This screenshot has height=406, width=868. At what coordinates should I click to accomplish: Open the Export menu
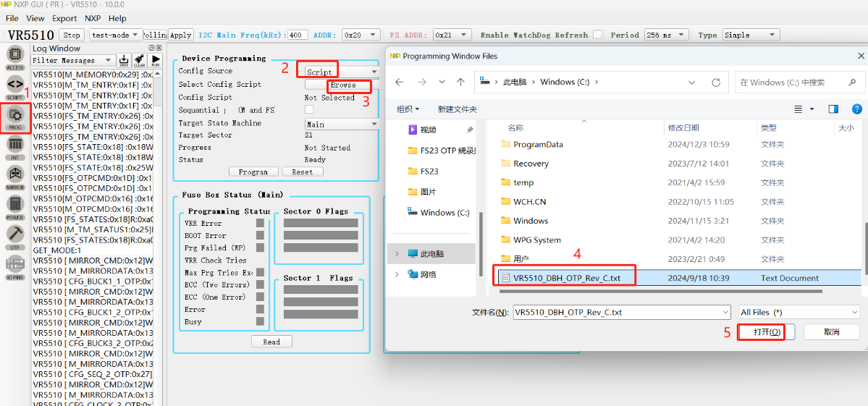tap(64, 18)
